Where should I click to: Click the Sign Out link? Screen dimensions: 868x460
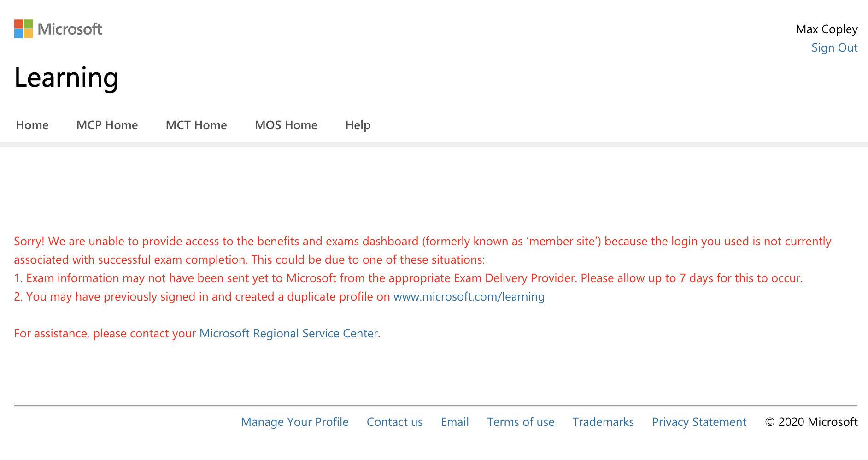pos(834,48)
